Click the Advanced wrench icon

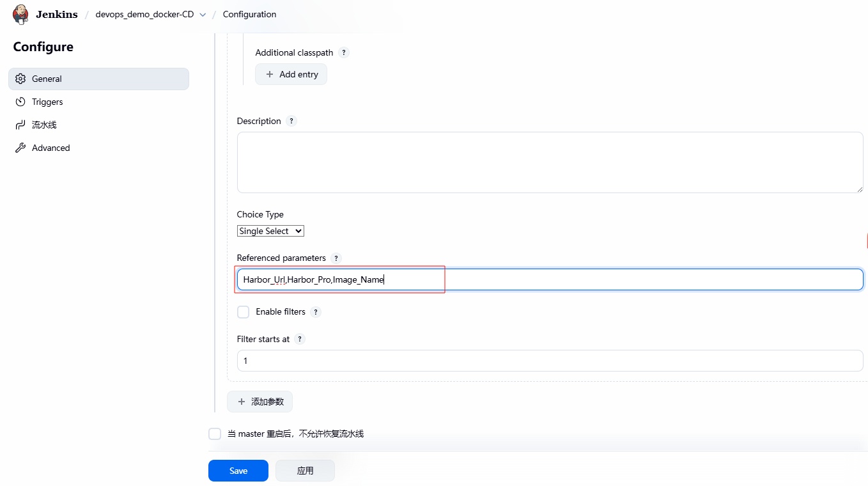(20, 148)
